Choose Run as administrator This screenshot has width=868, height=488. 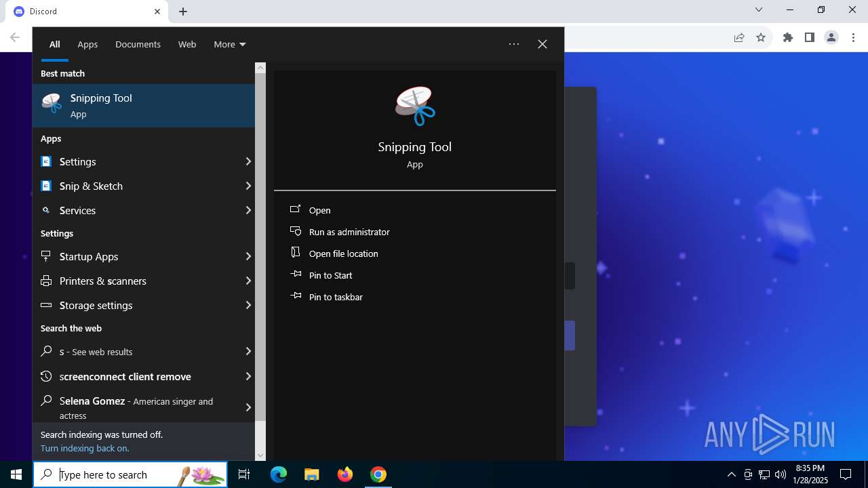click(x=349, y=232)
